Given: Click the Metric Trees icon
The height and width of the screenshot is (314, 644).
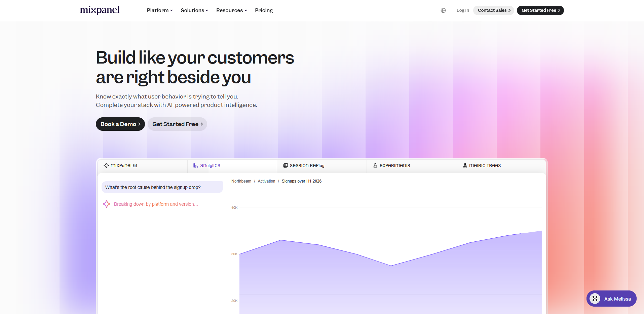Looking at the screenshot, I should (465, 165).
